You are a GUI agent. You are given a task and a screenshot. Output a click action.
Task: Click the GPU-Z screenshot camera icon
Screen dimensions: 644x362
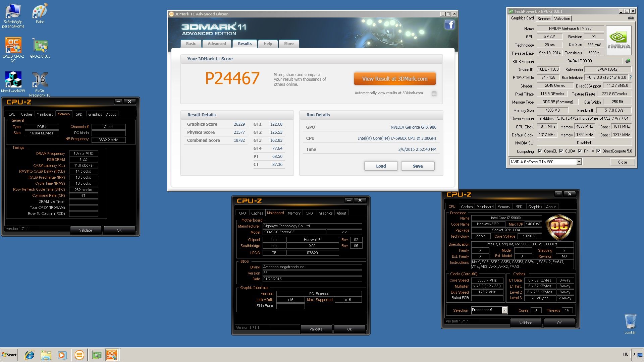[x=631, y=18]
